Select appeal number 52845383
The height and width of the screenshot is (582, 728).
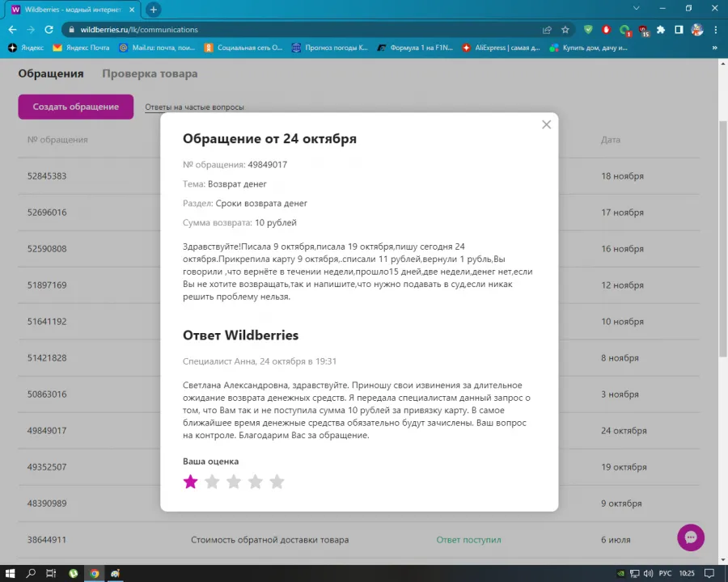47,176
